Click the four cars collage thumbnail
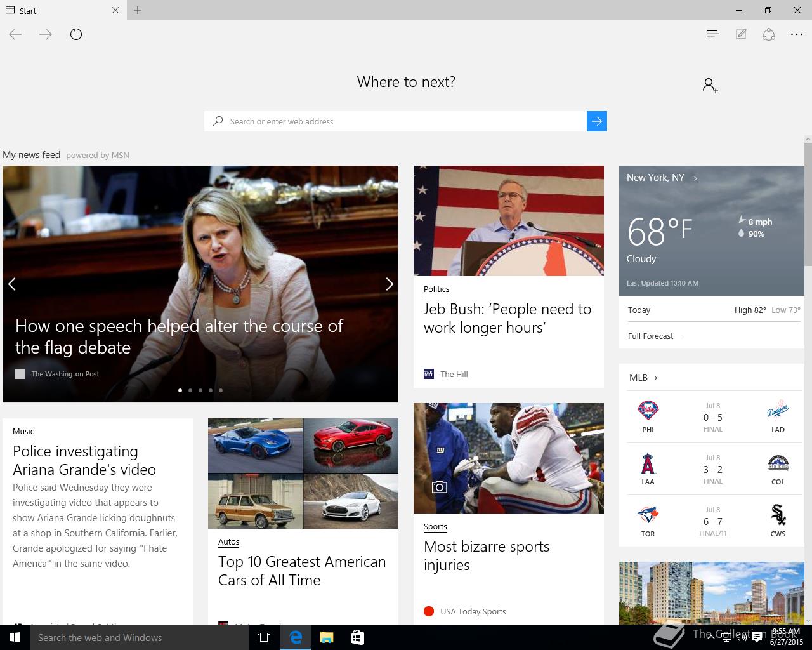The image size is (812, 650). [x=303, y=474]
